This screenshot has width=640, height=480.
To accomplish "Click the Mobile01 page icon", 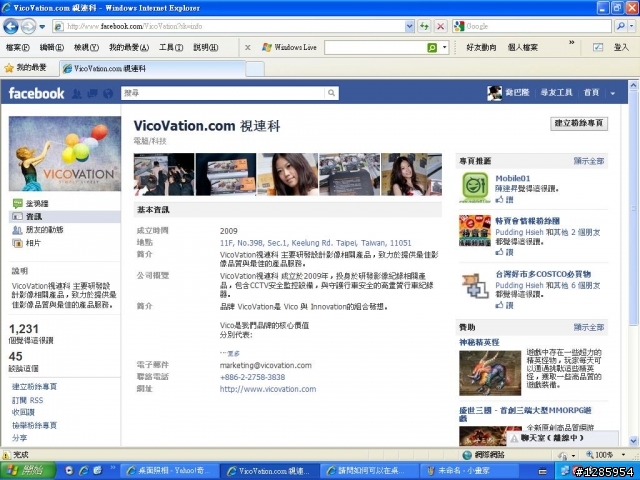I will 475,187.
